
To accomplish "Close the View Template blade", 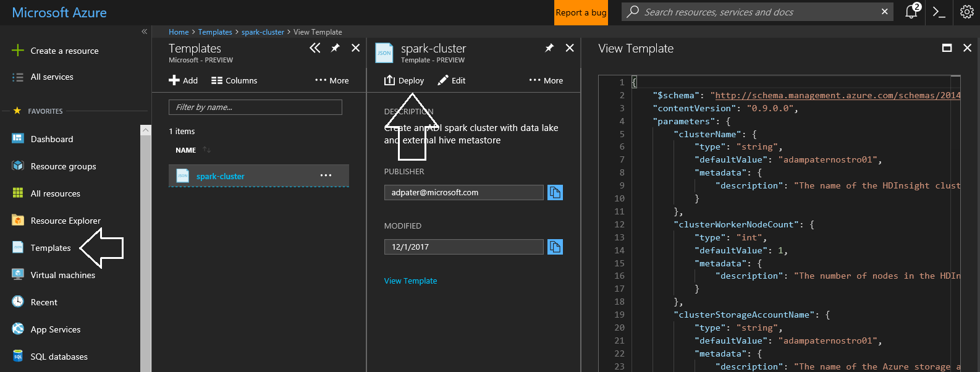I will [967, 48].
